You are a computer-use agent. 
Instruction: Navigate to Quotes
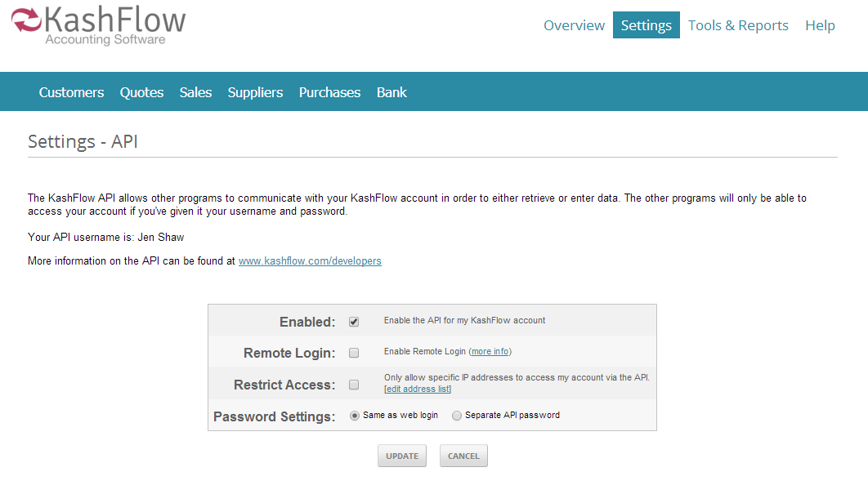tap(141, 92)
